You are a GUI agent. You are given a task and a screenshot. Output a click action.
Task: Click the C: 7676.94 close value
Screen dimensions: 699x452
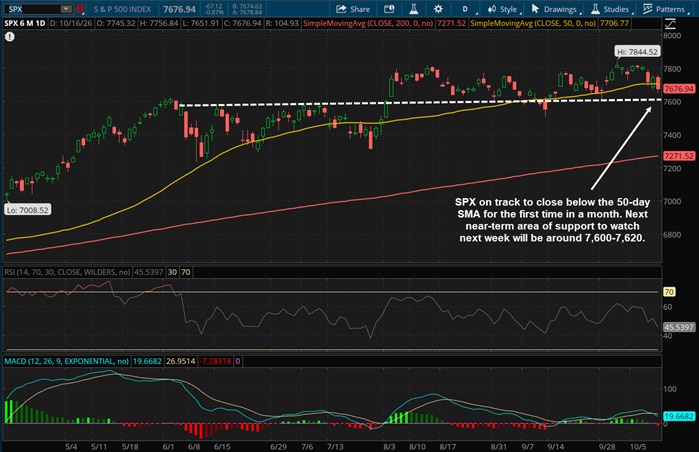pyautogui.click(x=242, y=23)
